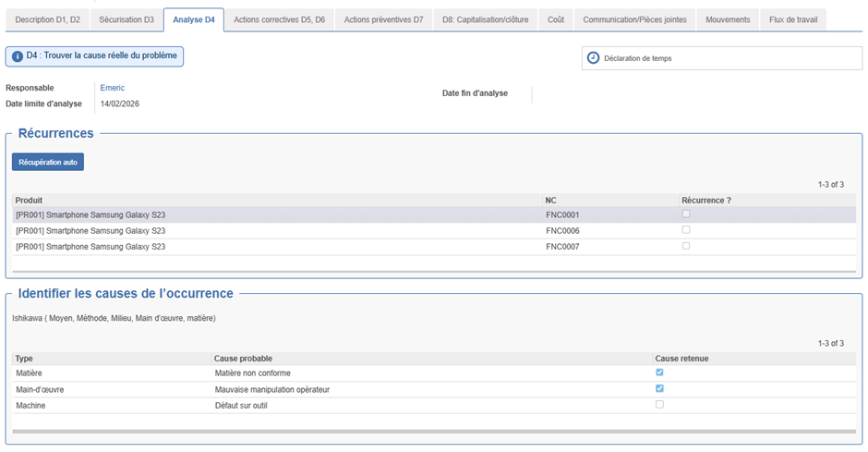Open the Coût tab
Image resolution: width=868 pixels, height=452 pixels.
tap(556, 19)
